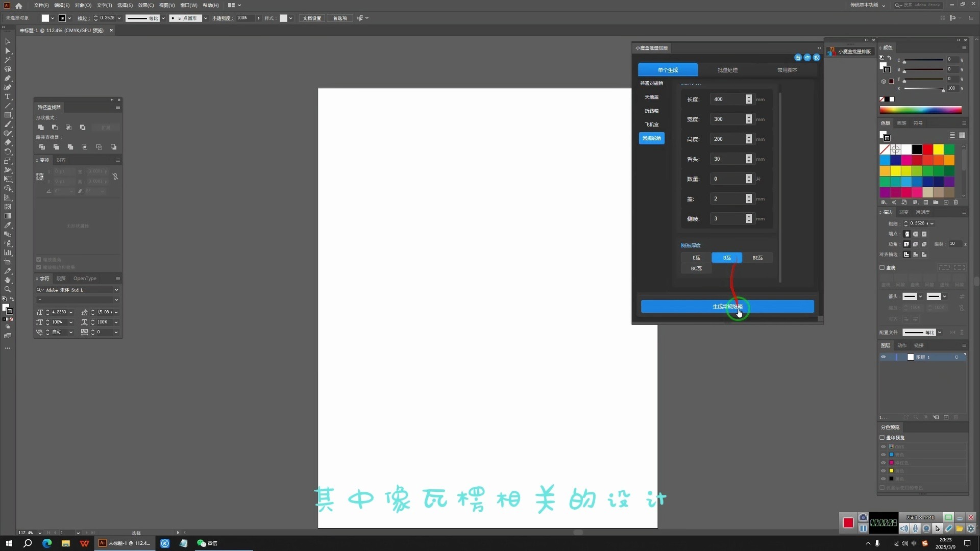Select the Rectangle tool

pos(8,115)
